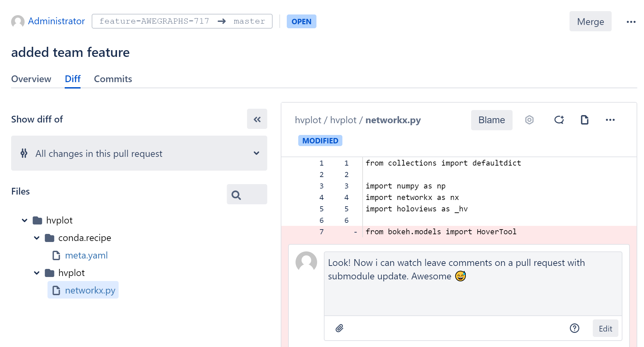This screenshot has height=347, width=644.
Task: Switch to the Overview tab
Action: (31, 79)
